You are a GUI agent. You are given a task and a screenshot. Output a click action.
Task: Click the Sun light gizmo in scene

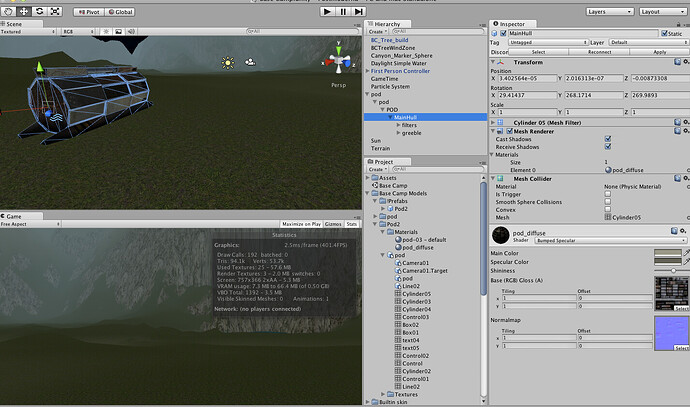tap(228, 63)
